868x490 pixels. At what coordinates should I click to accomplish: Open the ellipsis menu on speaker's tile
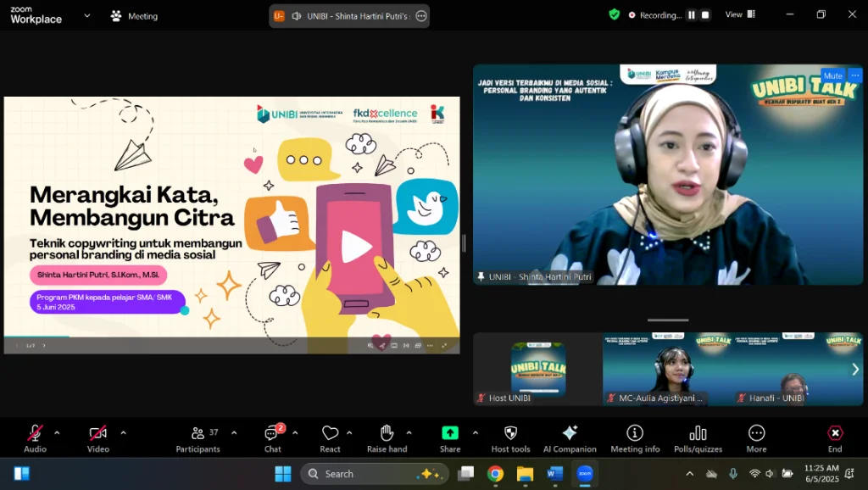click(x=854, y=75)
